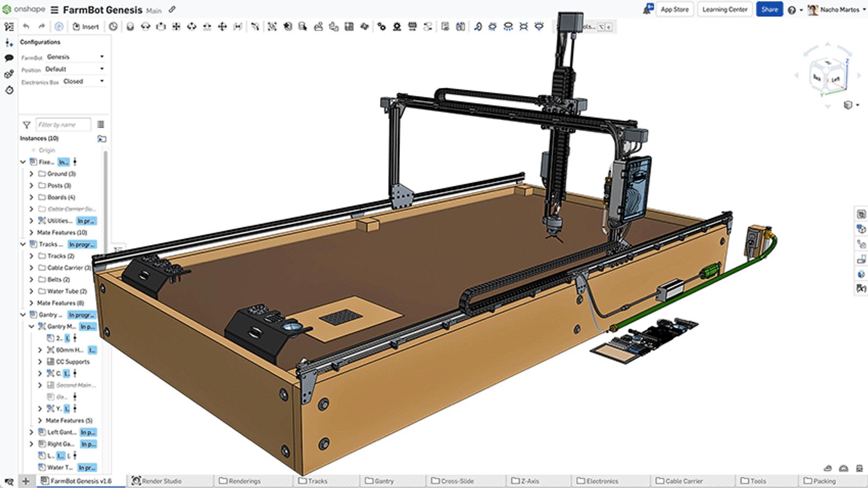This screenshot has height=488, width=868.
Task: Select the Mate tool in the assembly toolbar
Action: [130, 27]
